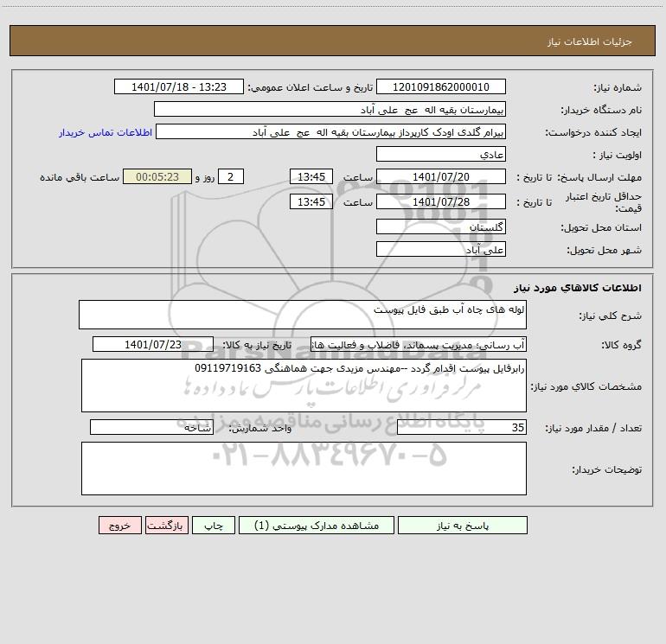Click the مهلت ارسال پاسخ label
The image size is (666, 644).
tap(599, 177)
